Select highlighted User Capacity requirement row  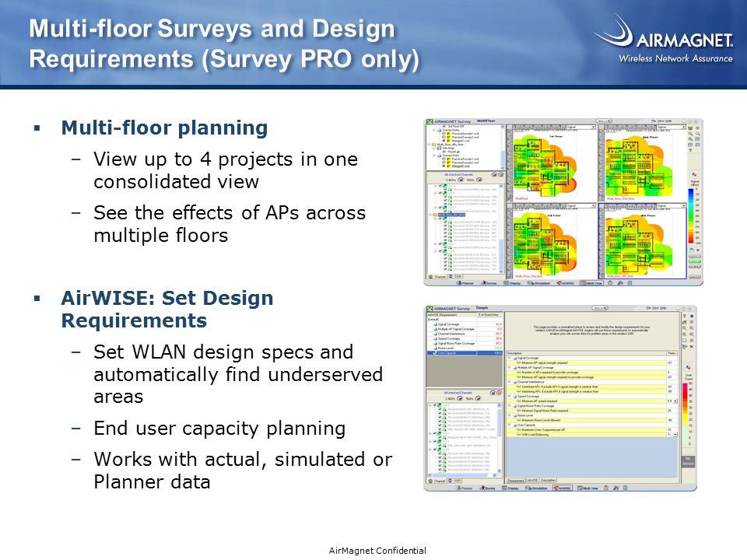(465, 353)
